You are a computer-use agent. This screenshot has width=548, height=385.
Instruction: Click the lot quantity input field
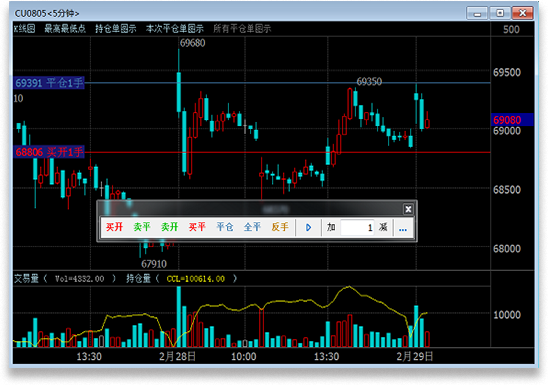click(357, 228)
